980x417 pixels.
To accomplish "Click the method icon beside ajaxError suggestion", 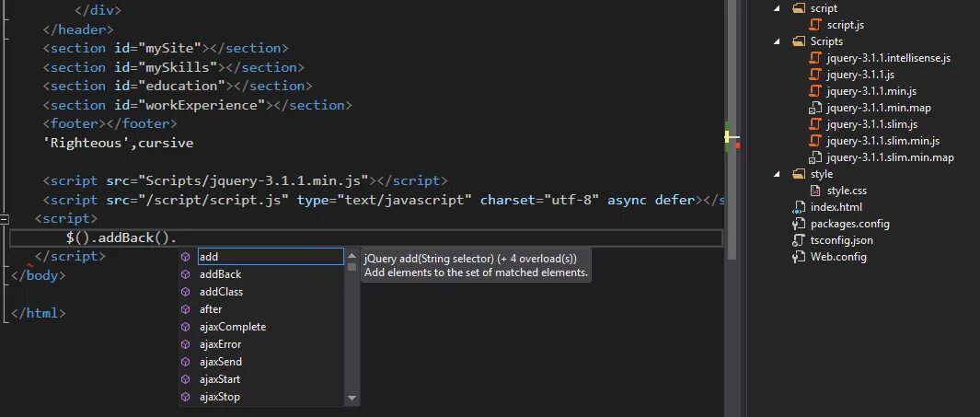I will 186,344.
